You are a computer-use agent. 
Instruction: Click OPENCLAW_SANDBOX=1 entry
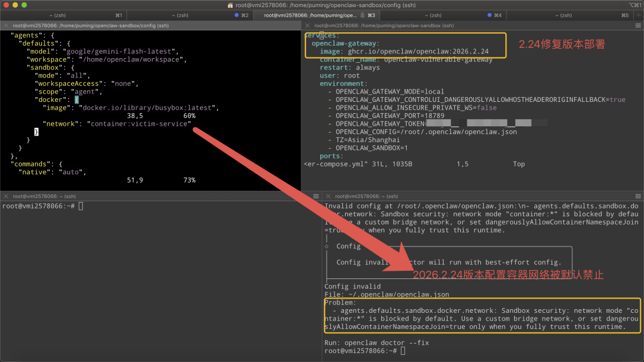click(368, 148)
